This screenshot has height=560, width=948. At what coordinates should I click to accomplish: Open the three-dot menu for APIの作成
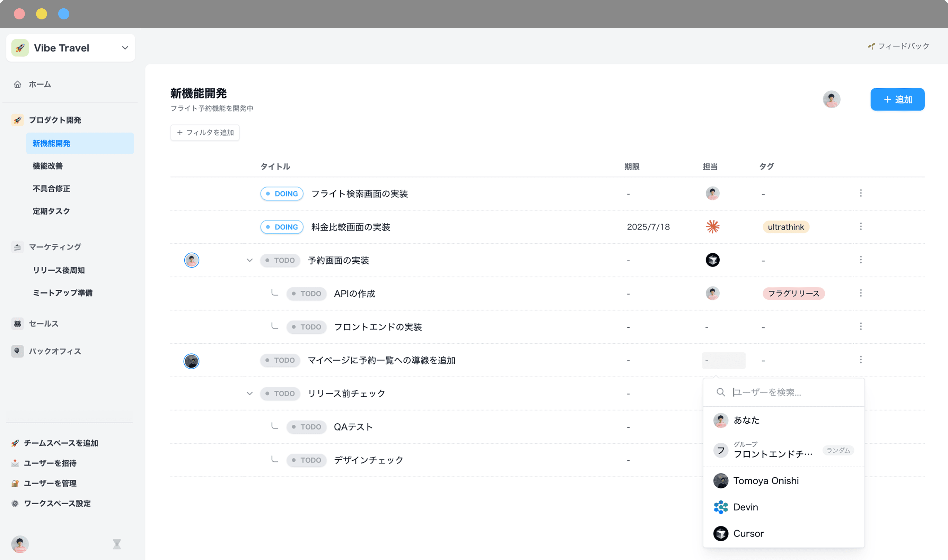point(861,293)
